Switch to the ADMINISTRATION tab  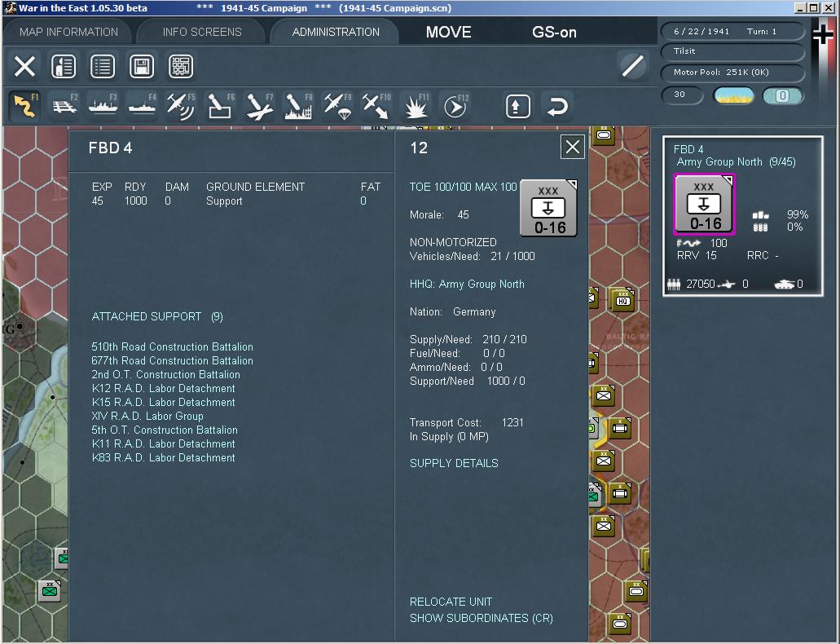336,32
